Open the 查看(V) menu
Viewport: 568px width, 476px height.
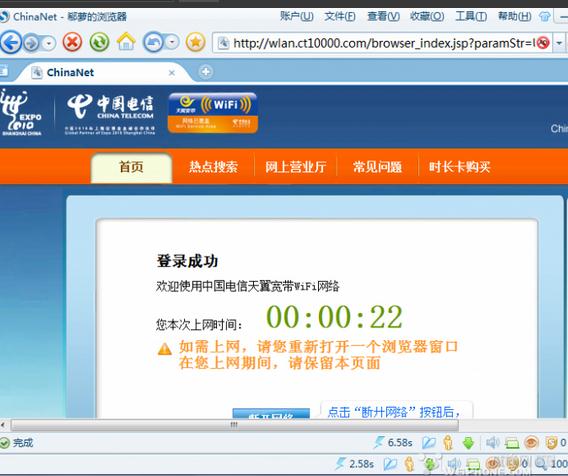384,16
